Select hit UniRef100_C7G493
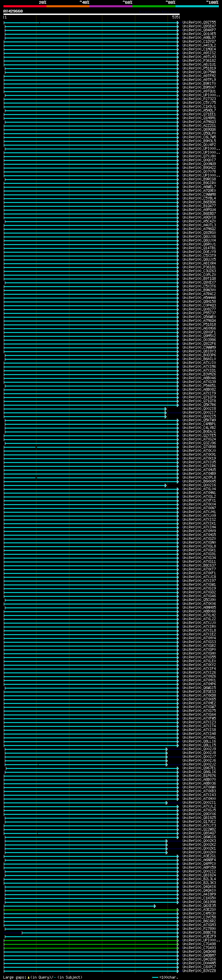 click(x=199, y=948)
